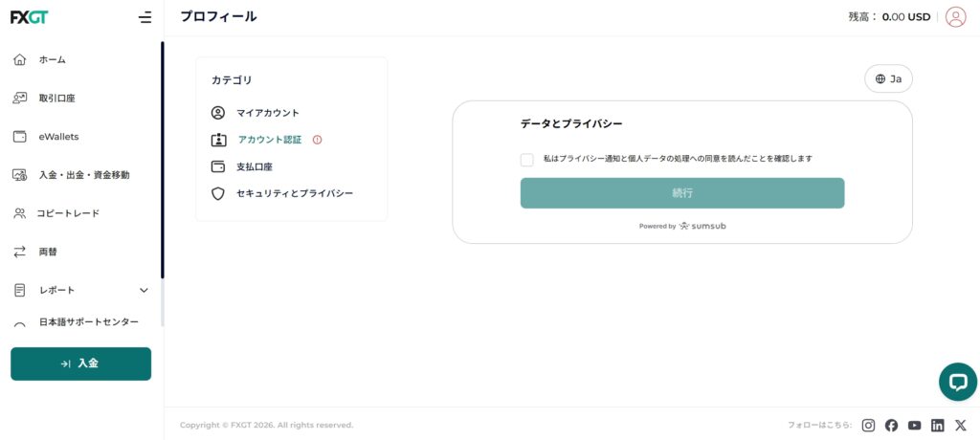Image resolution: width=980 pixels, height=440 pixels.
Task: Open セキュリティとプライバシー category
Action: click(294, 193)
